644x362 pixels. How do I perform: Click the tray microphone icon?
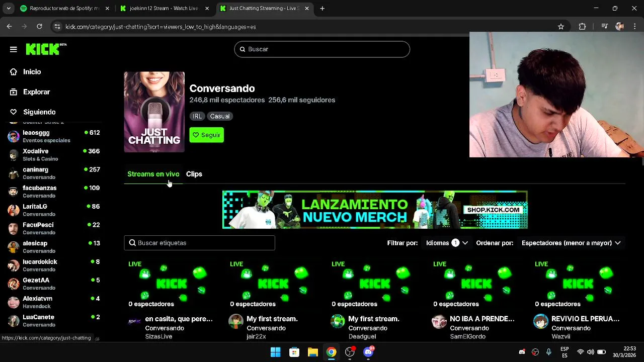pyautogui.click(x=549, y=352)
